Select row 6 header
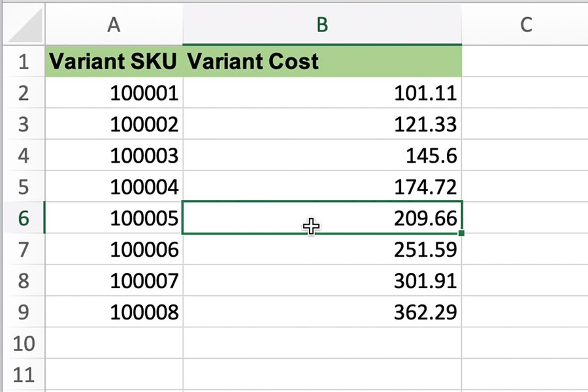The image size is (588, 392). (x=24, y=218)
